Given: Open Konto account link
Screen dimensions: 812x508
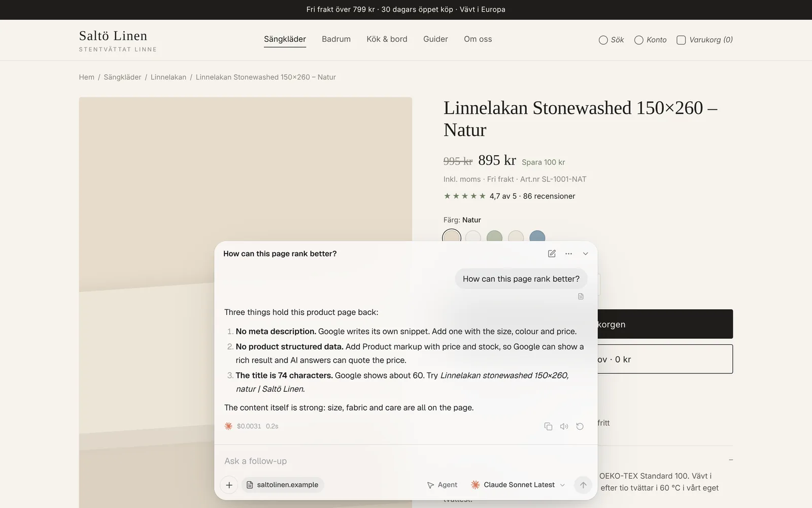Looking at the screenshot, I should coord(650,40).
